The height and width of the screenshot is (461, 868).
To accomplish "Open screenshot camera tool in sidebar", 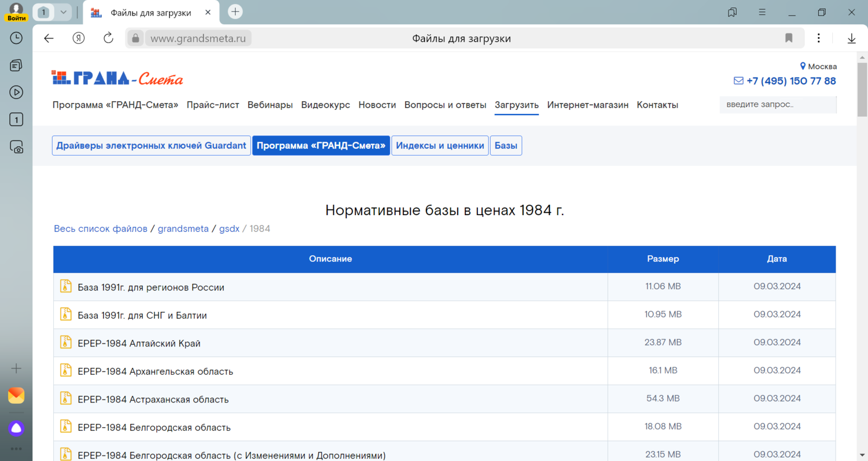I will [16, 147].
